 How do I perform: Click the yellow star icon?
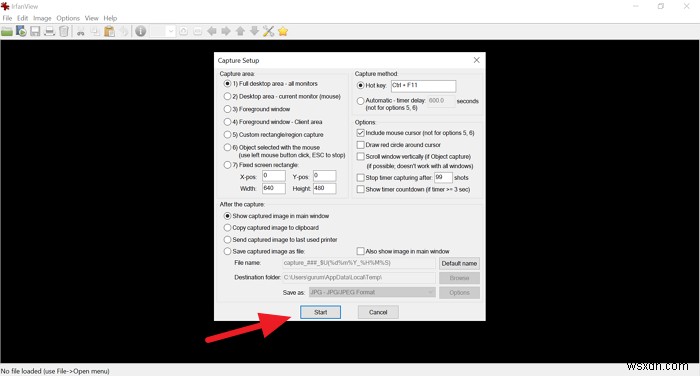[x=283, y=31]
